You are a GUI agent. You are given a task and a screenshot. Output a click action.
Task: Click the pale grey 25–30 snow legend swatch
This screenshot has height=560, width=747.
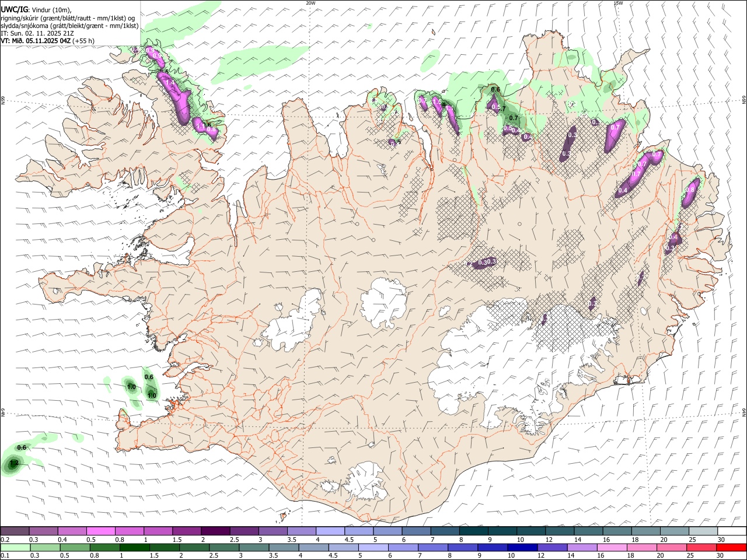pos(703,531)
